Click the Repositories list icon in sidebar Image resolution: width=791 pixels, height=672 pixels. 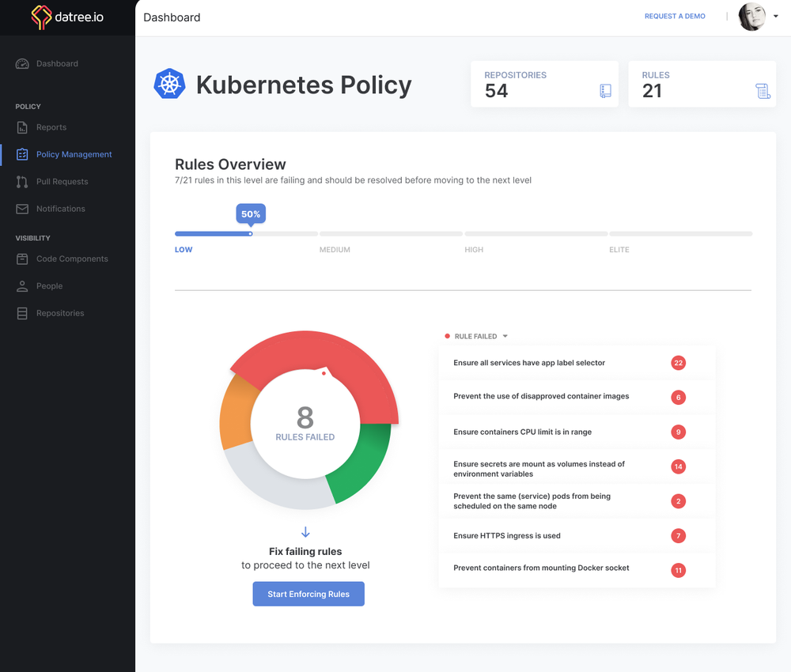(x=22, y=313)
